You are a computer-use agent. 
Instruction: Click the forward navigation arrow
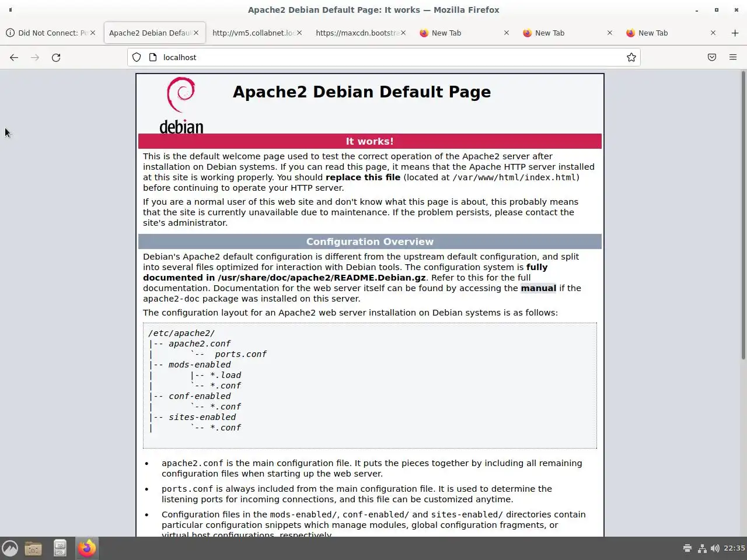tap(35, 57)
